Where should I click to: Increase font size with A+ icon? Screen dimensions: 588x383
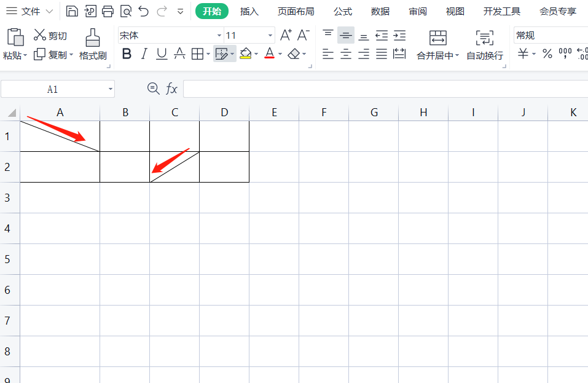pyautogui.click(x=286, y=35)
